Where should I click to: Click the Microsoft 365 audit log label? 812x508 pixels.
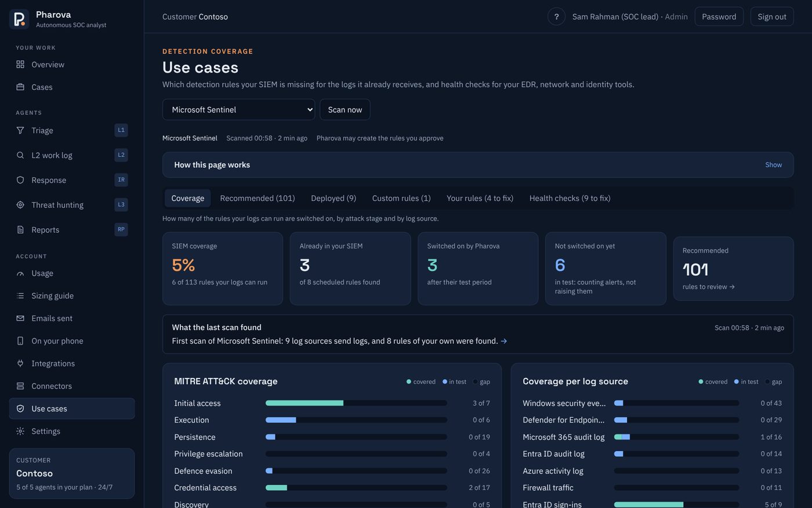563,437
